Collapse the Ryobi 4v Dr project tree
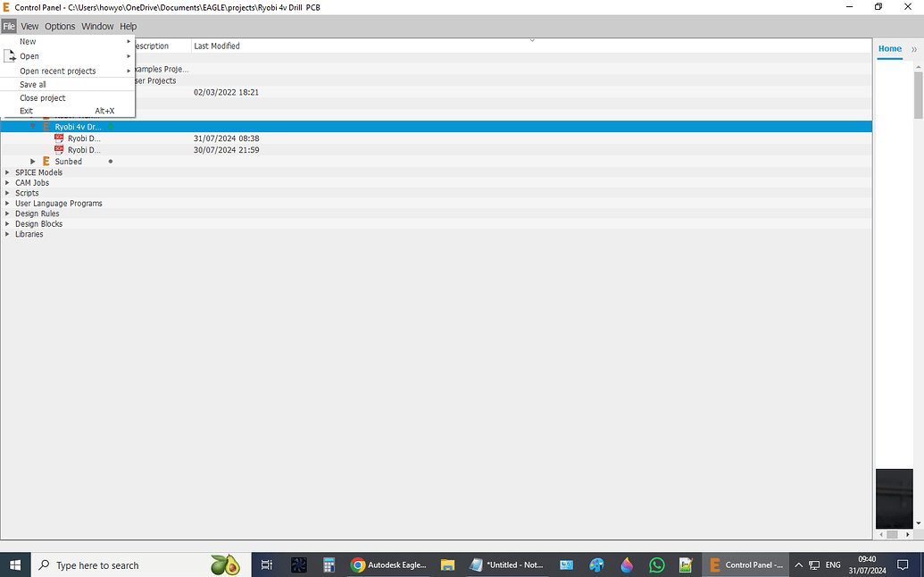 click(33, 126)
